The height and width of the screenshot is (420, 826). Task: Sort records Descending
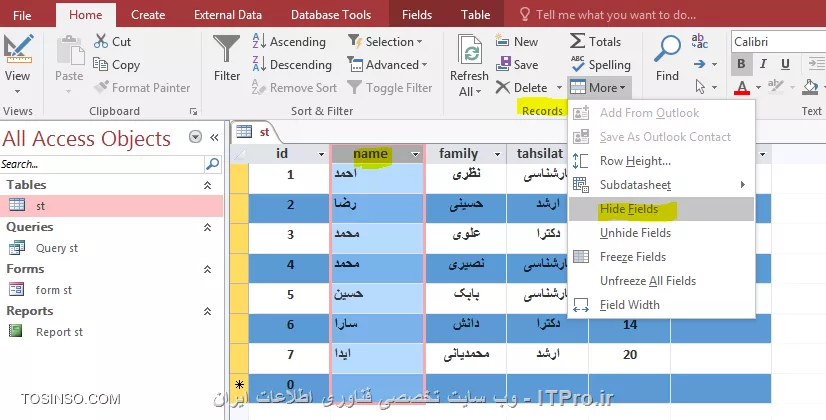point(292,65)
